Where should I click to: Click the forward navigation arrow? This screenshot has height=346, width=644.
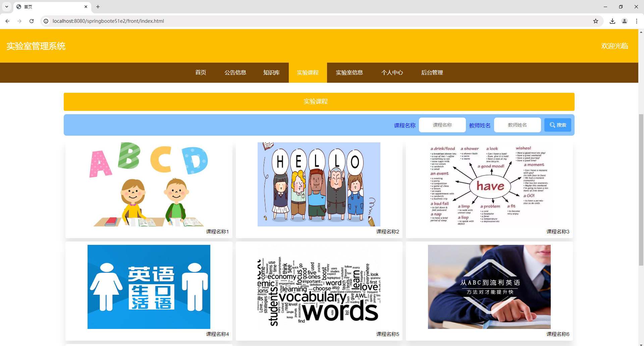click(x=19, y=21)
